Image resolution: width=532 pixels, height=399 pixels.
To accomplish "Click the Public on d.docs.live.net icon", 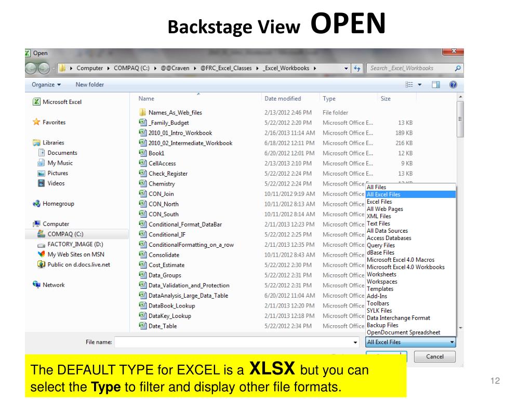I will tap(42, 264).
